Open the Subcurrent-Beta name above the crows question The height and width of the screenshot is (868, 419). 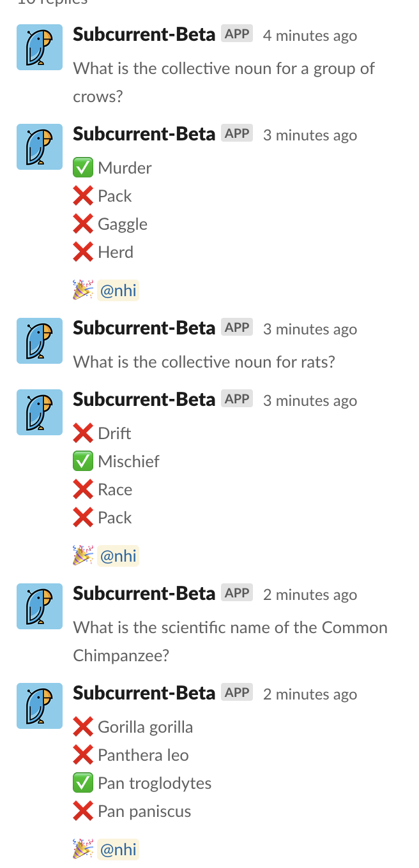coord(144,34)
